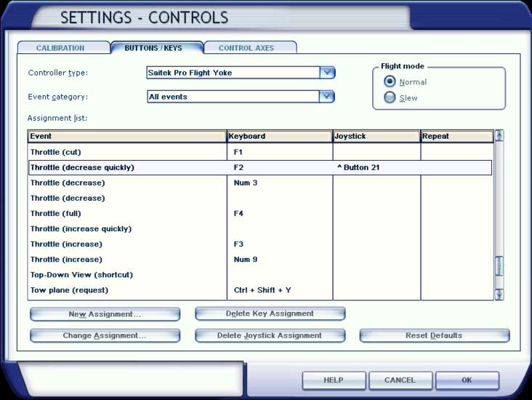Select Throttle (increase) row with Num 9

(260, 259)
